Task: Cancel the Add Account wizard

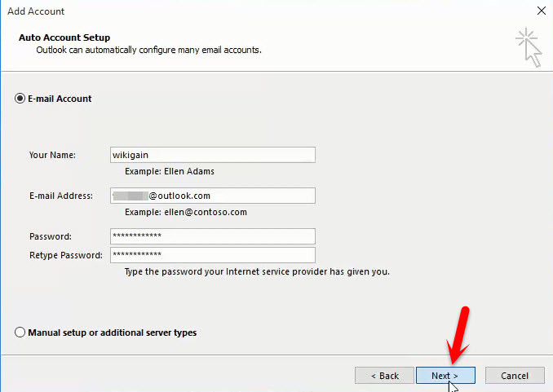Action: pyautogui.click(x=515, y=376)
